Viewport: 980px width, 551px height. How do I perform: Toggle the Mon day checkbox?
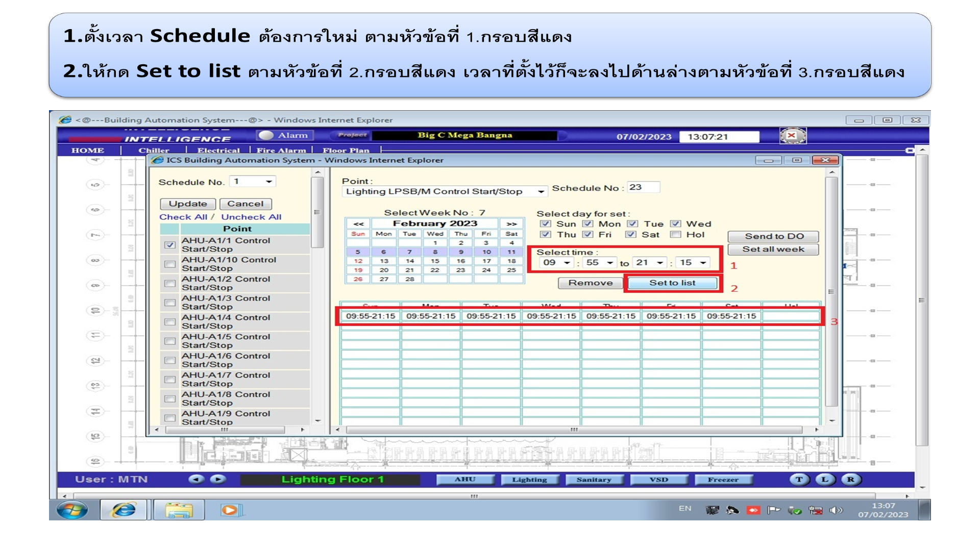click(588, 224)
